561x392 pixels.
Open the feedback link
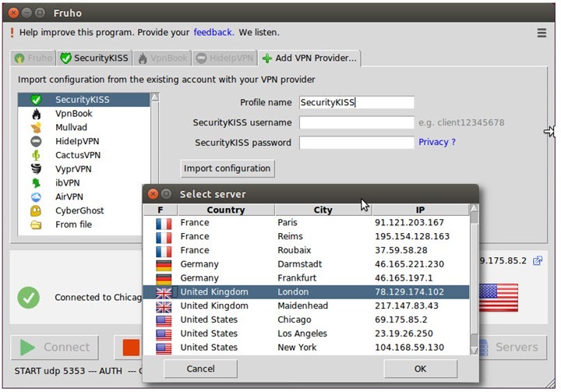pos(213,33)
